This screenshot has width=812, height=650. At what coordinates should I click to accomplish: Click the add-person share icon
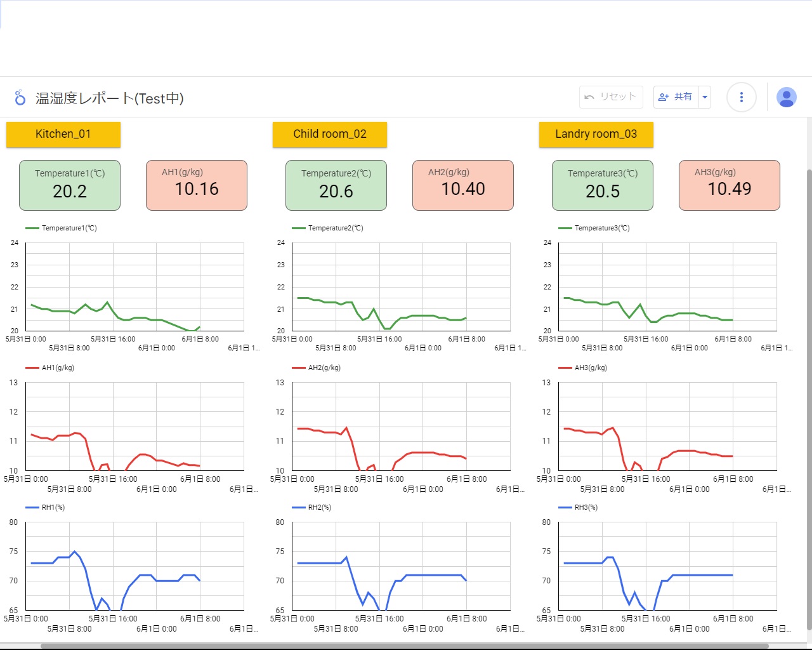coord(664,97)
